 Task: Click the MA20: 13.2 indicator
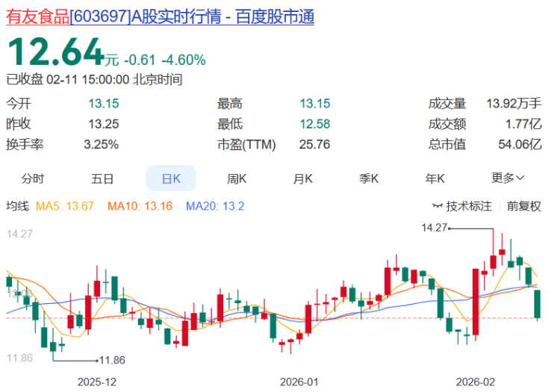pos(215,206)
